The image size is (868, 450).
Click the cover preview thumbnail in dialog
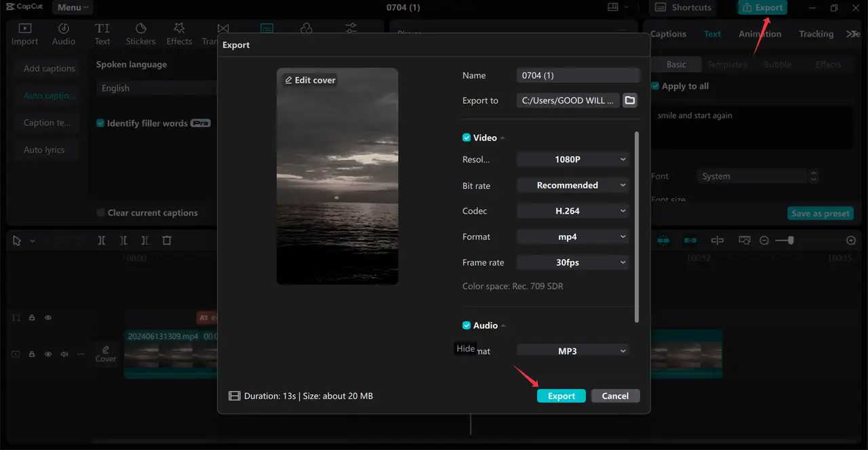coord(337,176)
